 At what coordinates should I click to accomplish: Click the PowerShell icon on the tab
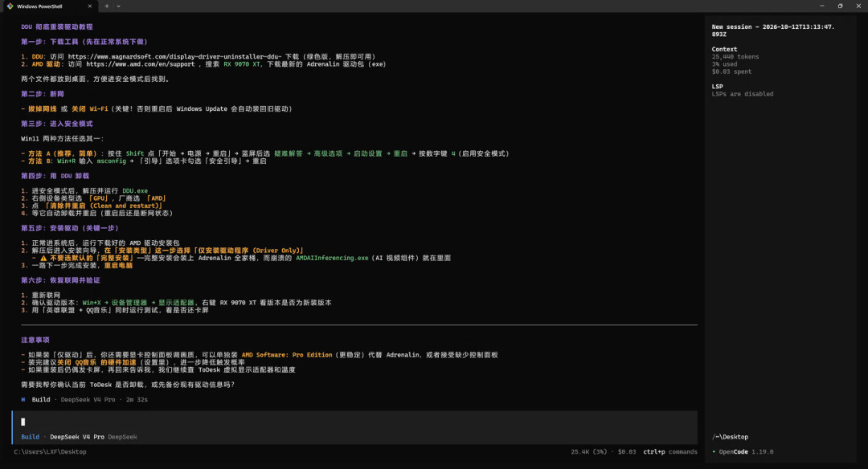10,6
